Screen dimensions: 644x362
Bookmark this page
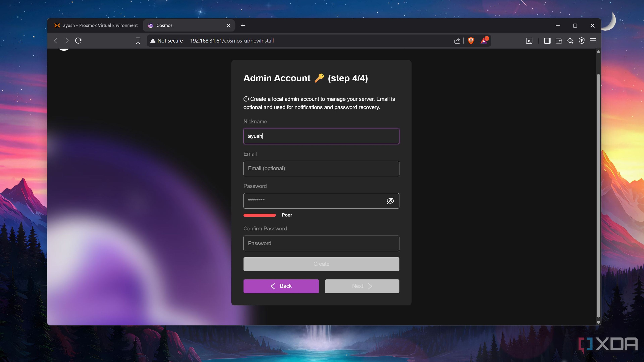click(138, 41)
